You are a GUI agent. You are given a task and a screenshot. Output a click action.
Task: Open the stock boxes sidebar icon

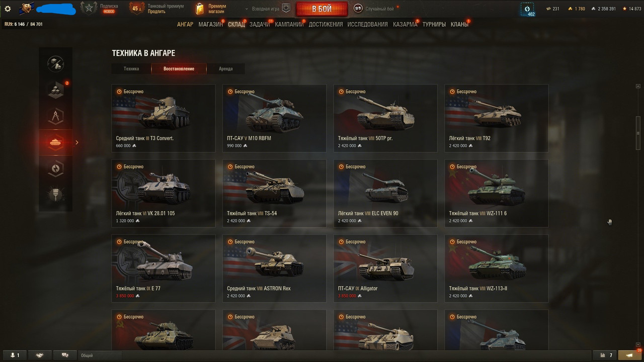(55, 90)
